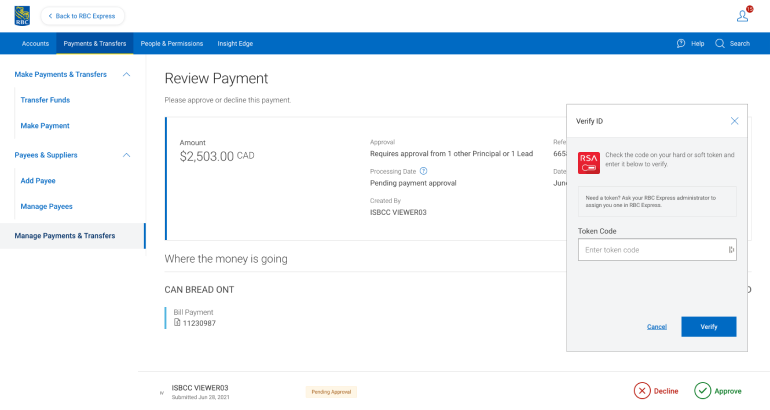The image size is (770, 410).
Task: Click the icon inside the token code field
Action: point(731,250)
